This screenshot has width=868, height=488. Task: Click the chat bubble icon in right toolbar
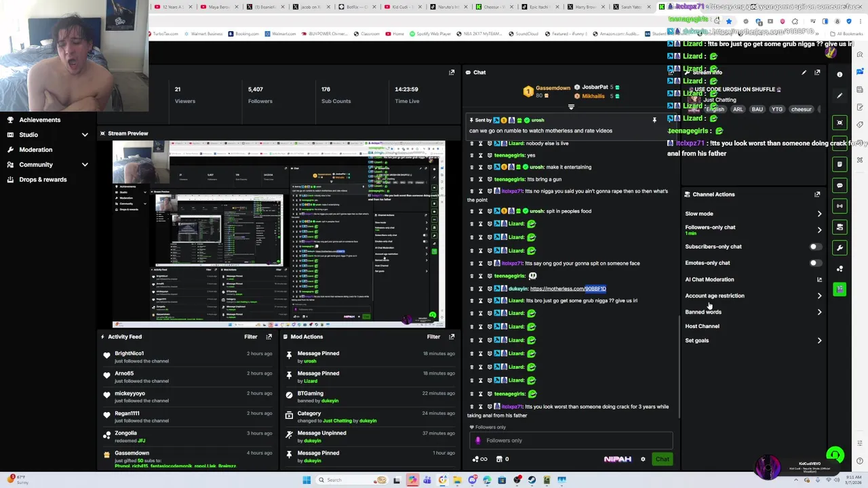pyautogui.click(x=840, y=185)
